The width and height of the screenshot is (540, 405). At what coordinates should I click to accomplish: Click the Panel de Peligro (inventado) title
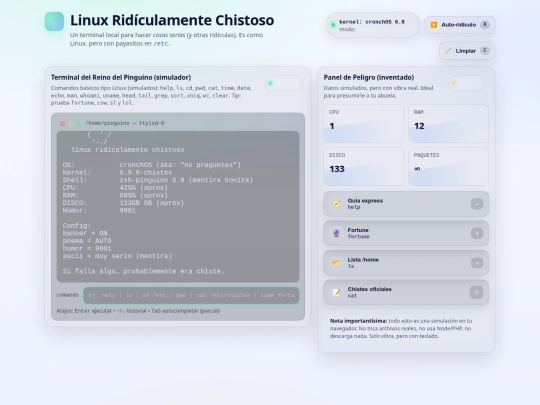tap(369, 77)
